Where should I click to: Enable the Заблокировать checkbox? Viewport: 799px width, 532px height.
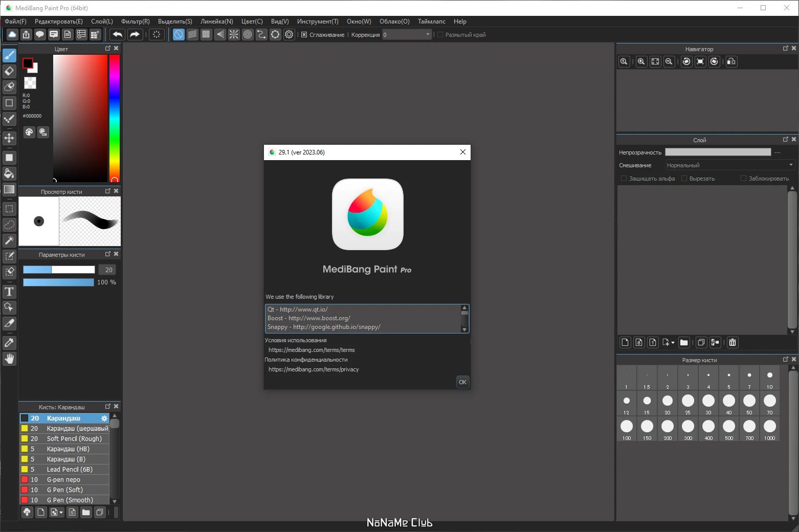coord(744,179)
